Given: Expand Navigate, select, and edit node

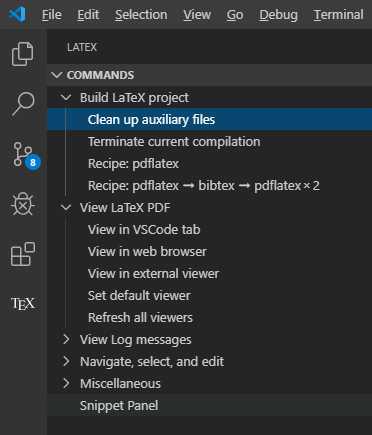Looking at the screenshot, I should click(66, 361).
